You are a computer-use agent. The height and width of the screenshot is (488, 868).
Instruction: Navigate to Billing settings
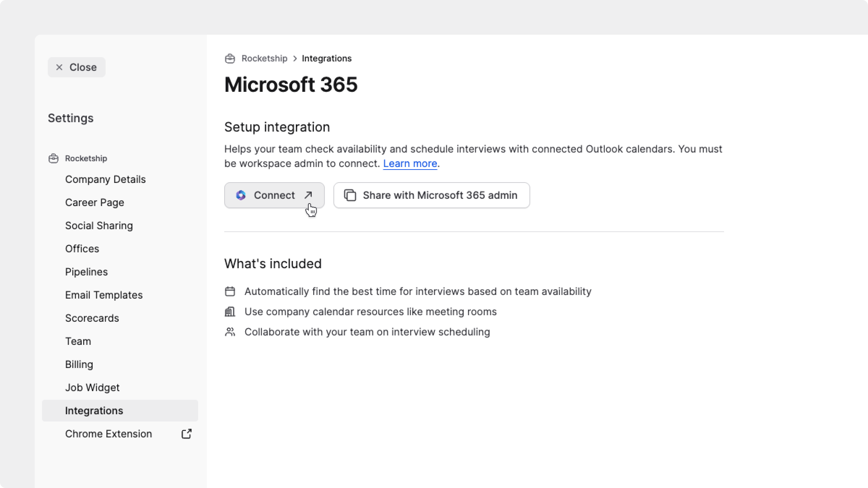79,364
